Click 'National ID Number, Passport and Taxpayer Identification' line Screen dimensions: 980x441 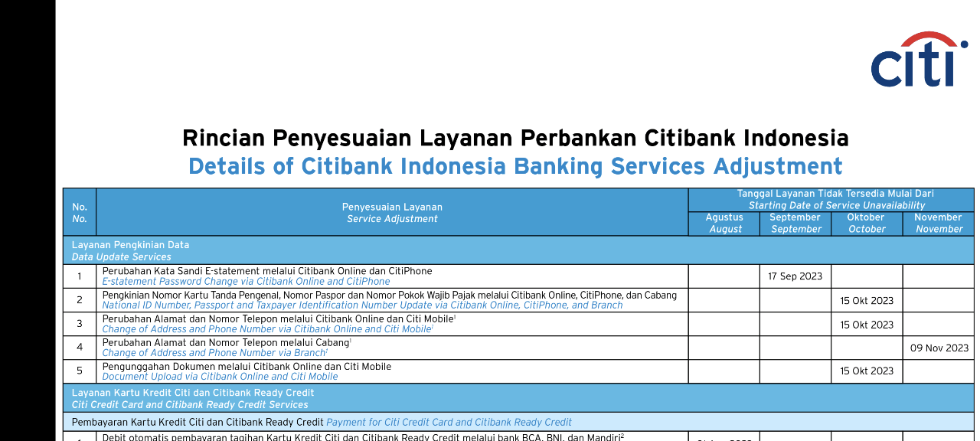click(x=362, y=305)
